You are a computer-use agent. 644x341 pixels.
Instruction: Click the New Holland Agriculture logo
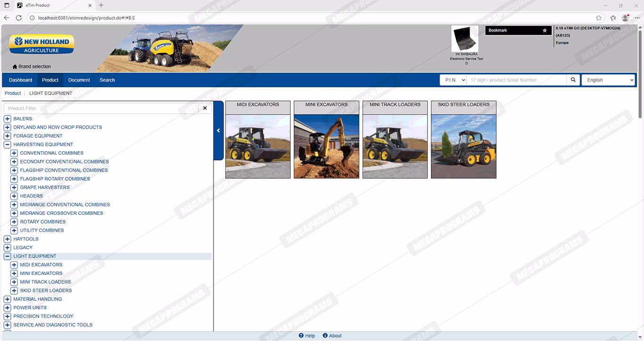click(41, 45)
